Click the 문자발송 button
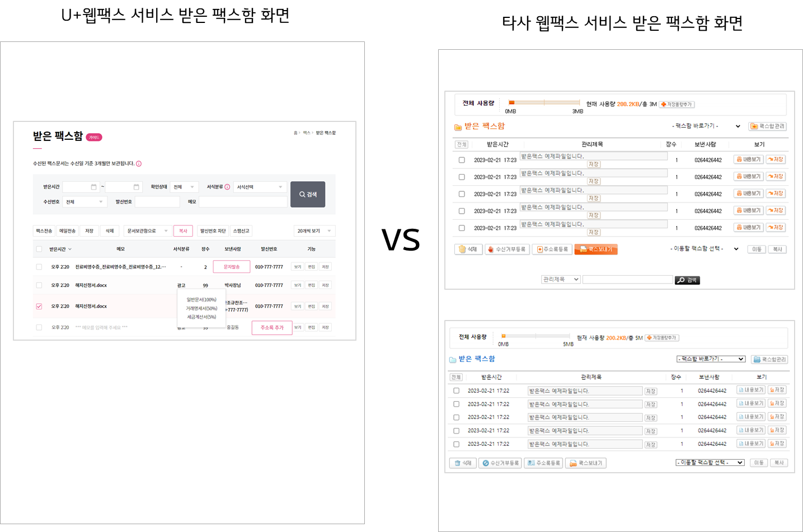Image resolution: width=803 pixels, height=532 pixels. pyautogui.click(x=232, y=267)
